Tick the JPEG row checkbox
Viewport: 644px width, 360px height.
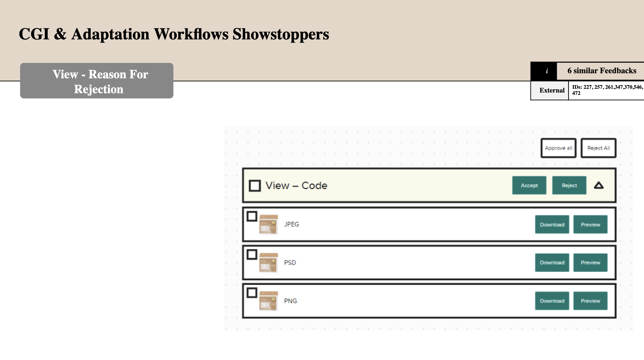point(252,216)
